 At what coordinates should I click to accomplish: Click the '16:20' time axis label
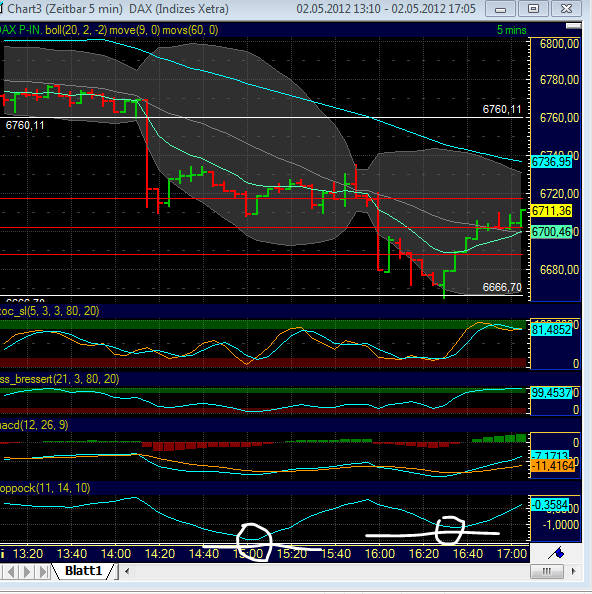coord(424,554)
